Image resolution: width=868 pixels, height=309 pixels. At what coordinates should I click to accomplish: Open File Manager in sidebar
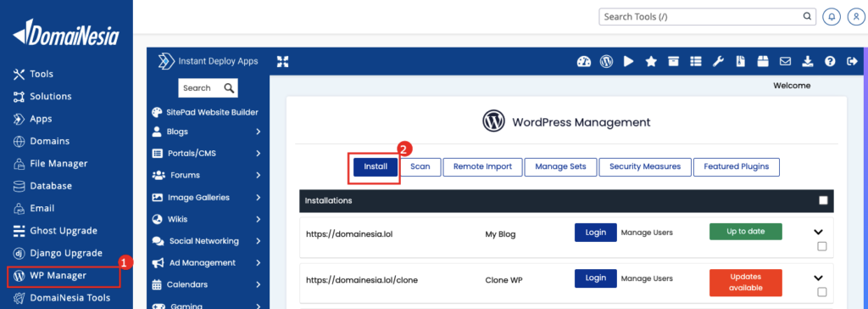click(x=51, y=163)
